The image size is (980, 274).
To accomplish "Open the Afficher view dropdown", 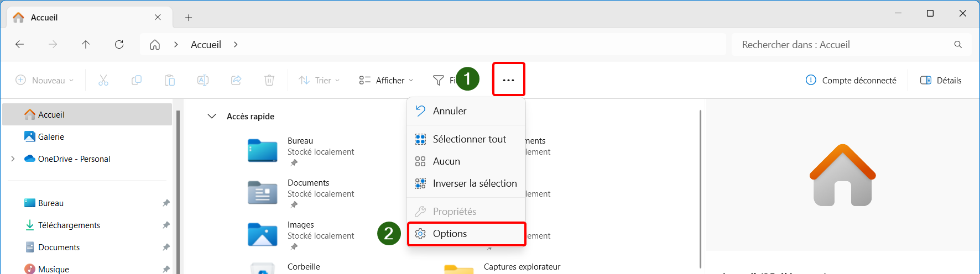I will tap(386, 80).
